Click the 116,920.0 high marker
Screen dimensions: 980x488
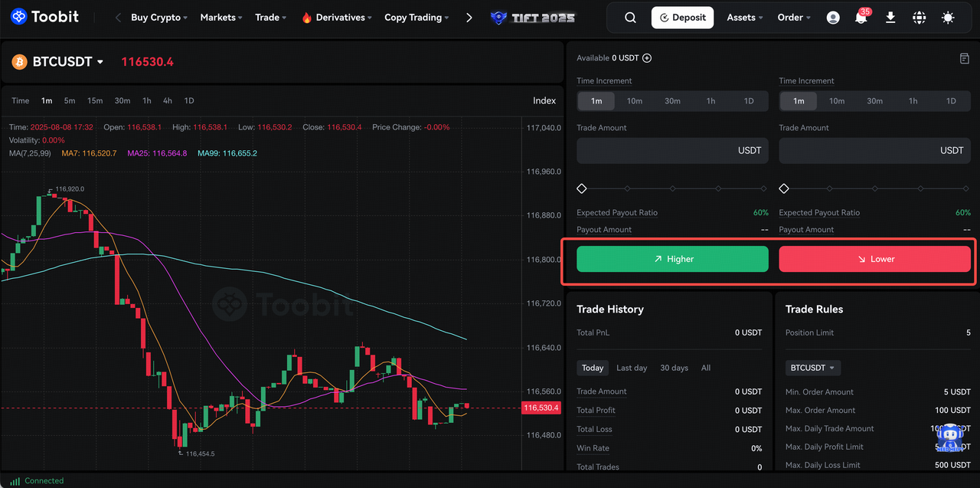tap(69, 188)
